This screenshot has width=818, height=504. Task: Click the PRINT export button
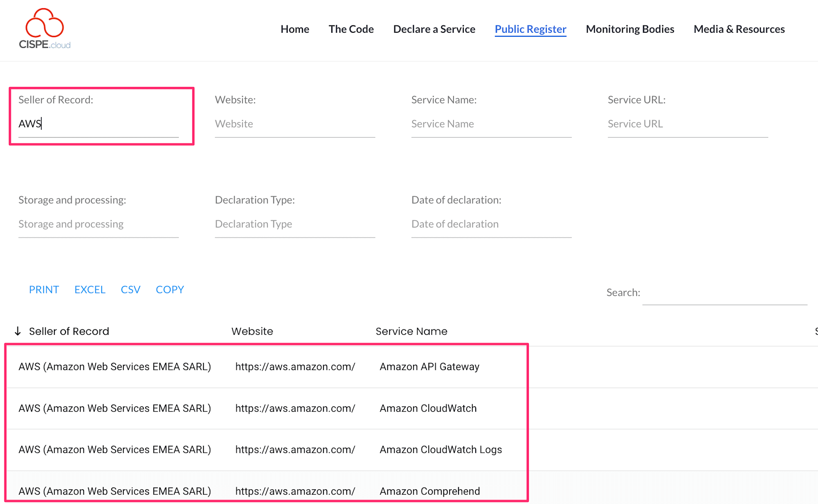pos(44,289)
